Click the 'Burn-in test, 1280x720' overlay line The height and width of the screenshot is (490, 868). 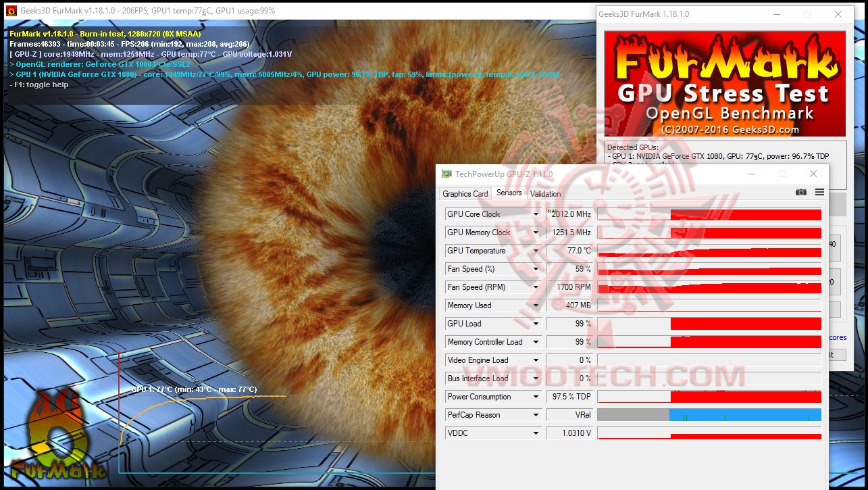coord(105,34)
